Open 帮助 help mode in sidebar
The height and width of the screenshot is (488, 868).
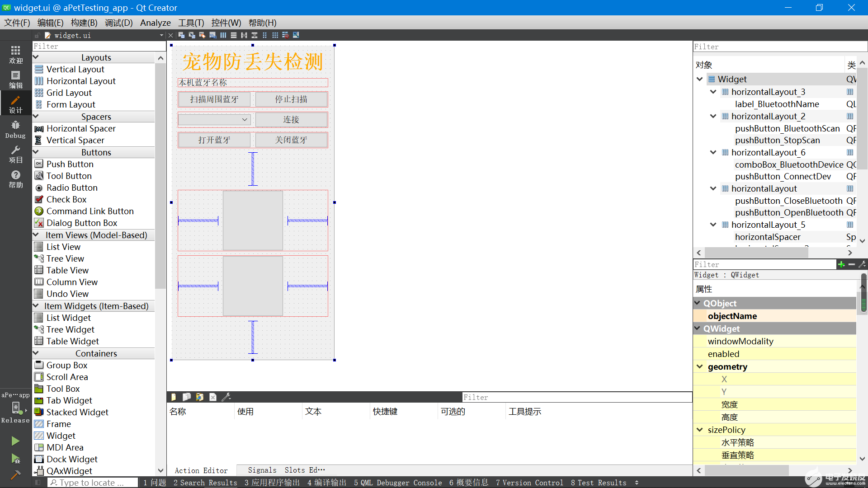point(15,179)
